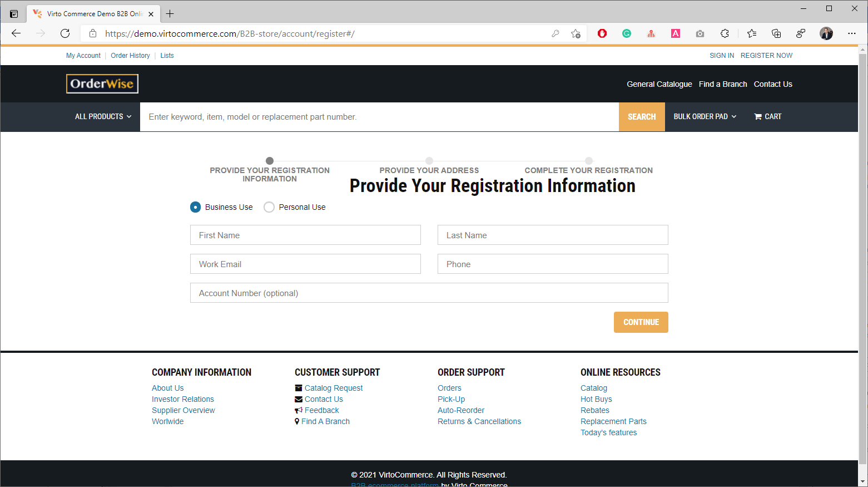Screen dimensions: 868x487
Task: Click into the Work Email field
Action: pos(305,264)
